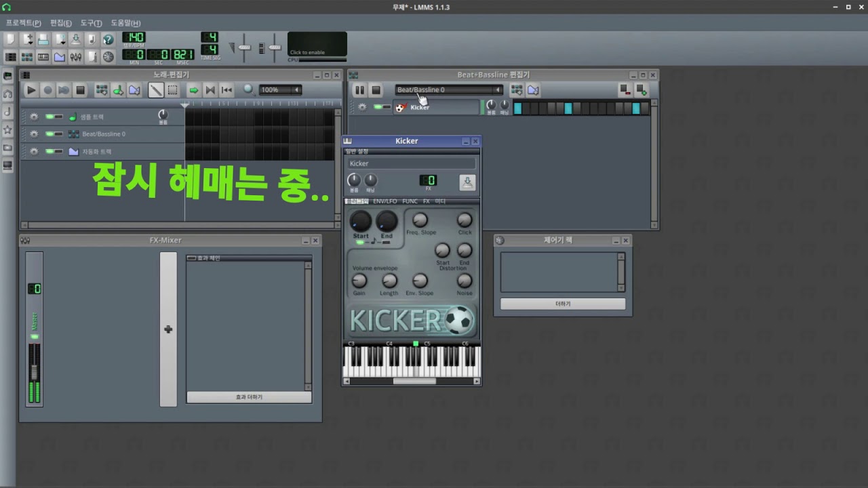Show the controller rack toolbar icon
The image size is (868, 488).
(x=108, y=57)
